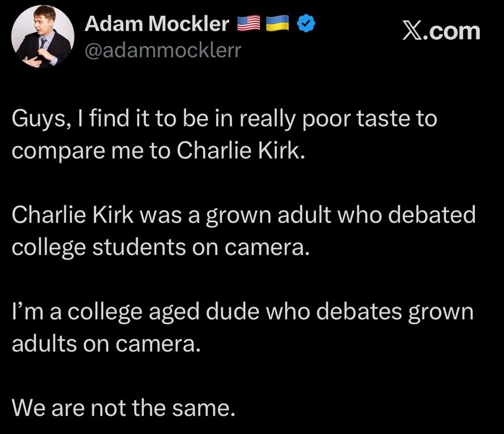Click the words "compare me"
The width and height of the screenshot is (504, 434).
(77, 151)
